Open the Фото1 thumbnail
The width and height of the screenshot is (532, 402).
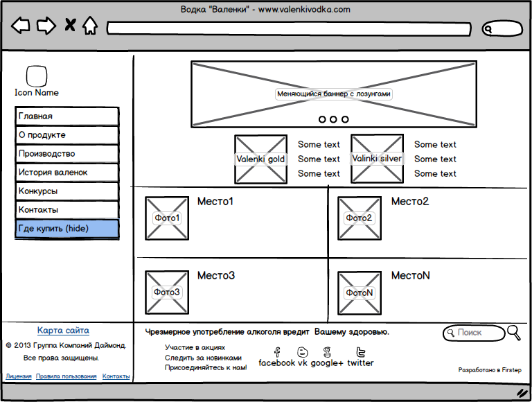[167, 218]
